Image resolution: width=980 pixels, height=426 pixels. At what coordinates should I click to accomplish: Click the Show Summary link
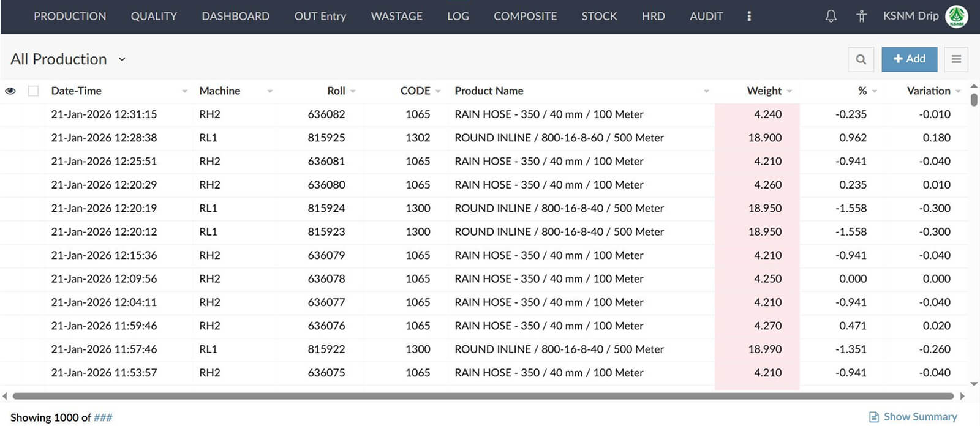921,417
